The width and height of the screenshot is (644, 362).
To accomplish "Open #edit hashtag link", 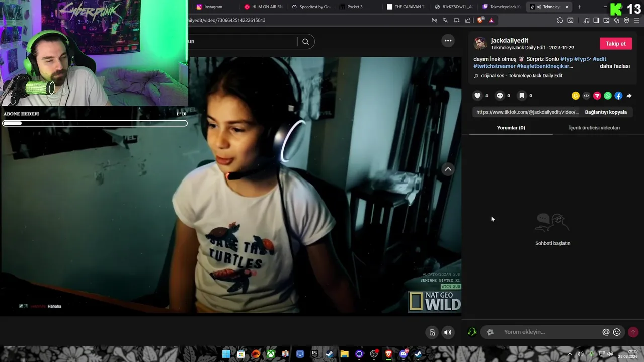I will 600,59.
